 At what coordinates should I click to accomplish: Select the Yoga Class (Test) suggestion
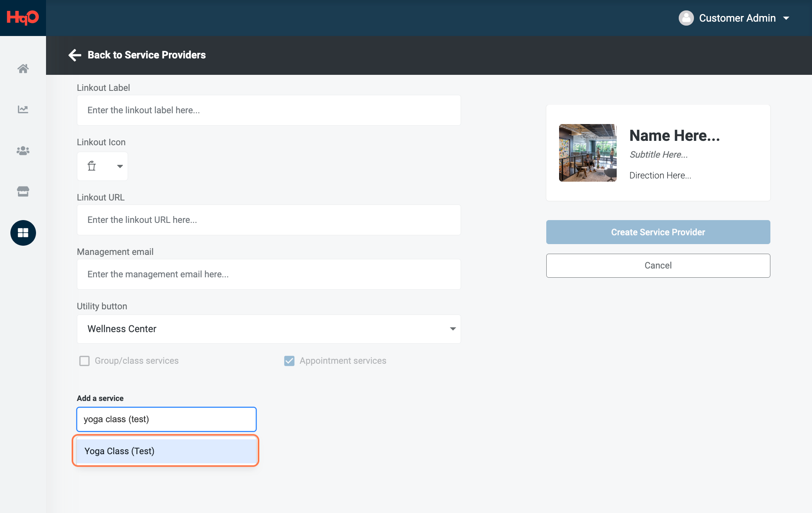coord(166,451)
